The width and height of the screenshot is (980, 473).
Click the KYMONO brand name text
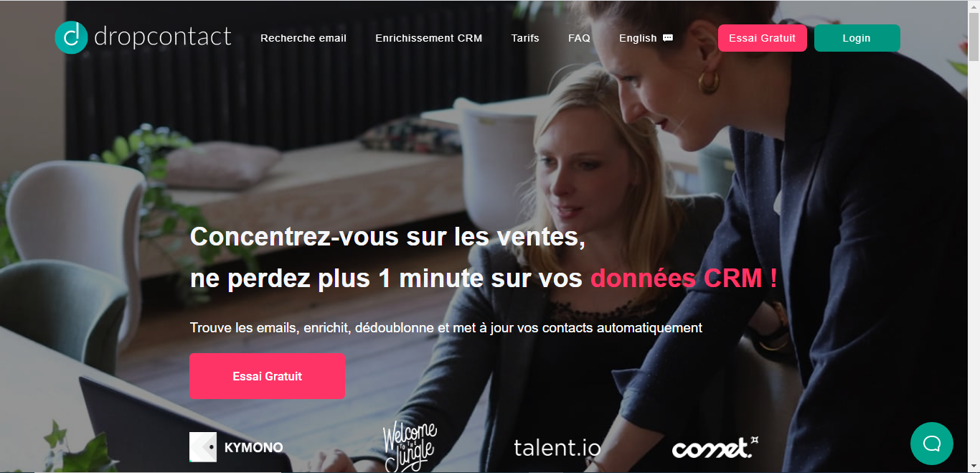click(253, 447)
